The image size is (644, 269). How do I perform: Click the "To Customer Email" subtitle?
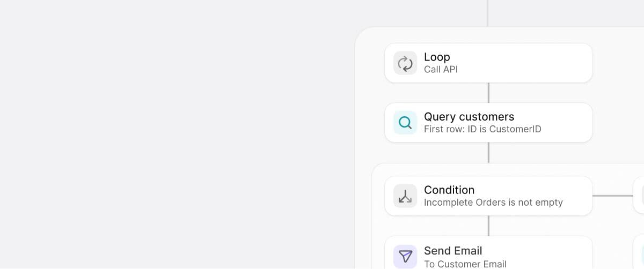click(x=465, y=263)
